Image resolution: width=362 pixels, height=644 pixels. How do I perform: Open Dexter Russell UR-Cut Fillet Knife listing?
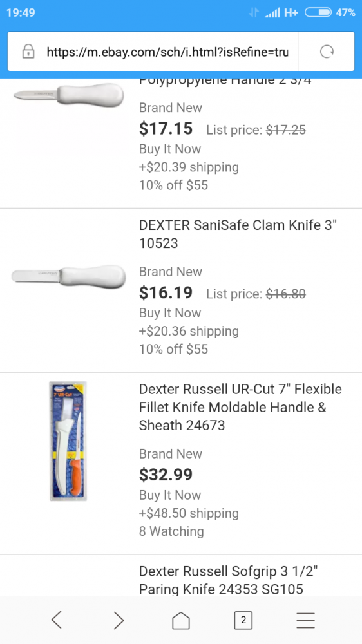pos(240,407)
